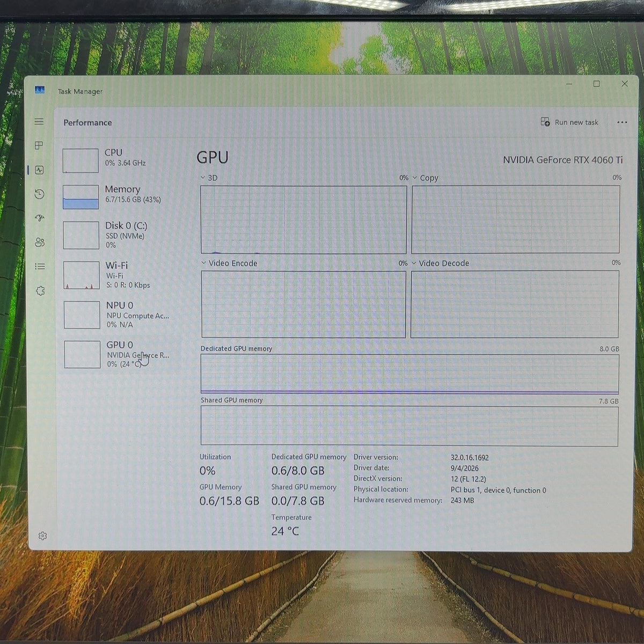This screenshot has height=644, width=644.
Task: Click the 24 °C temperature value
Action: [285, 531]
